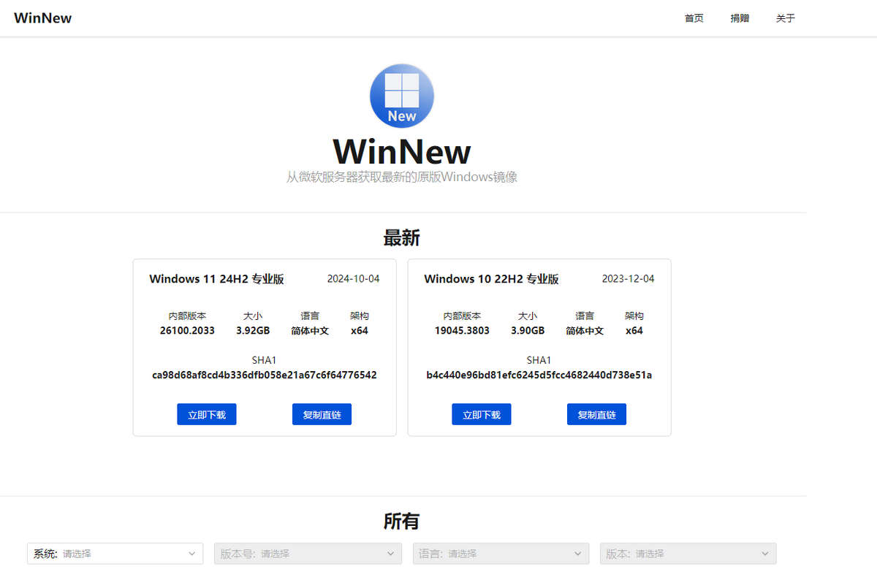Select the Windows 10 22H2 专业版 title
Image resolution: width=877 pixels, height=588 pixels.
pos(491,279)
